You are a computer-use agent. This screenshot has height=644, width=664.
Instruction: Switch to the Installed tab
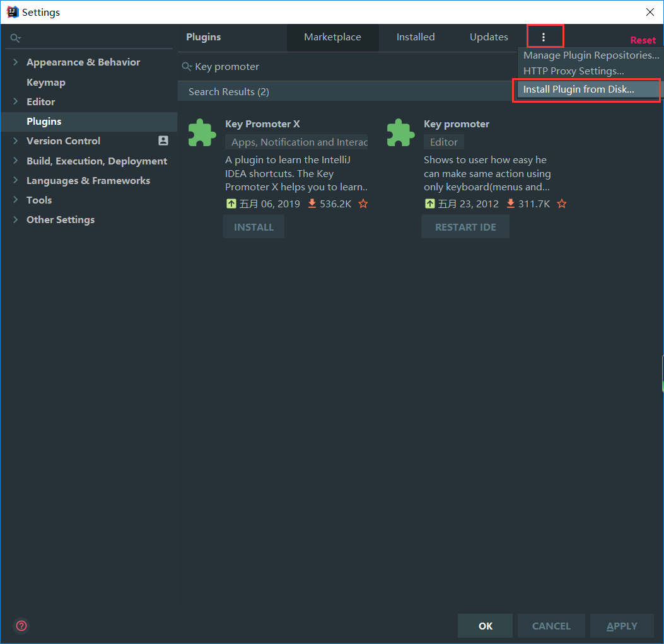click(416, 37)
